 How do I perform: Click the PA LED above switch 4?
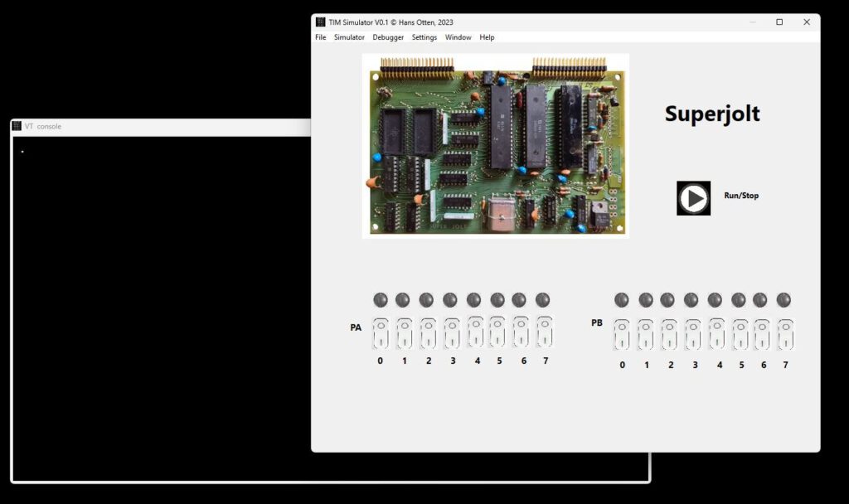click(473, 300)
